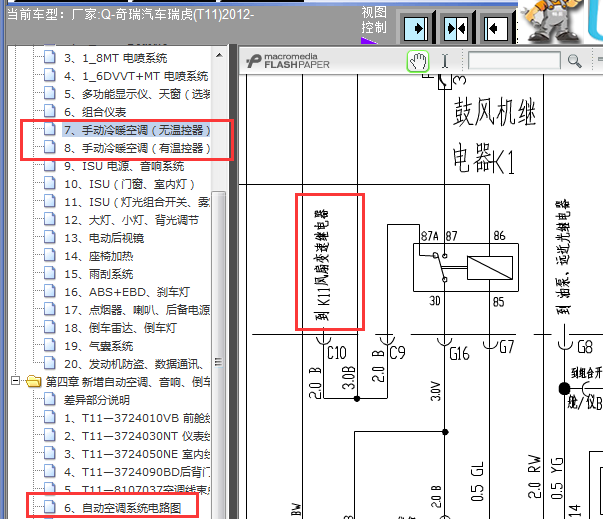Open 4、T11—3724090BD后背门 page

pyautogui.click(x=137, y=472)
